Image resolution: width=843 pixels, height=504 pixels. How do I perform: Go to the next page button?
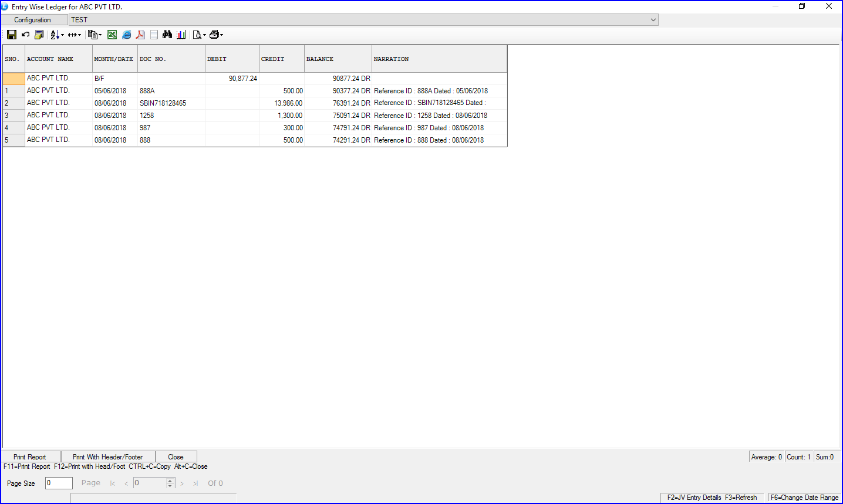(x=182, y=483)
